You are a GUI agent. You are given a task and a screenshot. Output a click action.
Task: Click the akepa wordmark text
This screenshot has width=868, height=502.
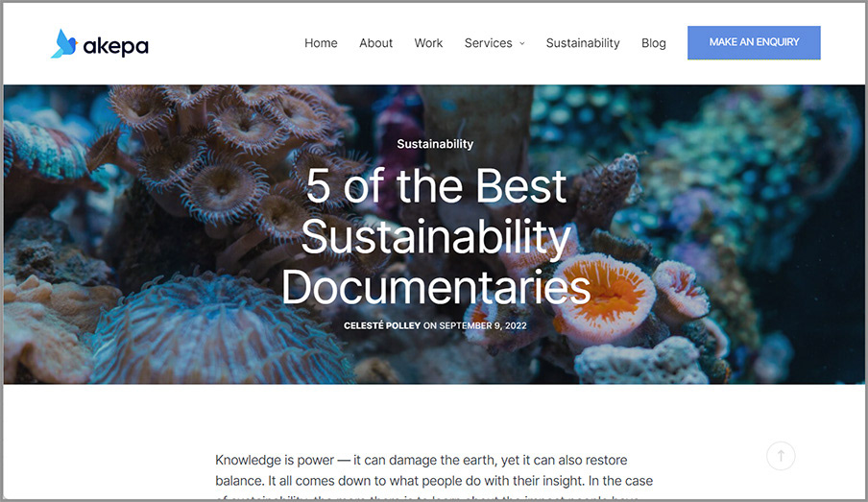[115, 46]
